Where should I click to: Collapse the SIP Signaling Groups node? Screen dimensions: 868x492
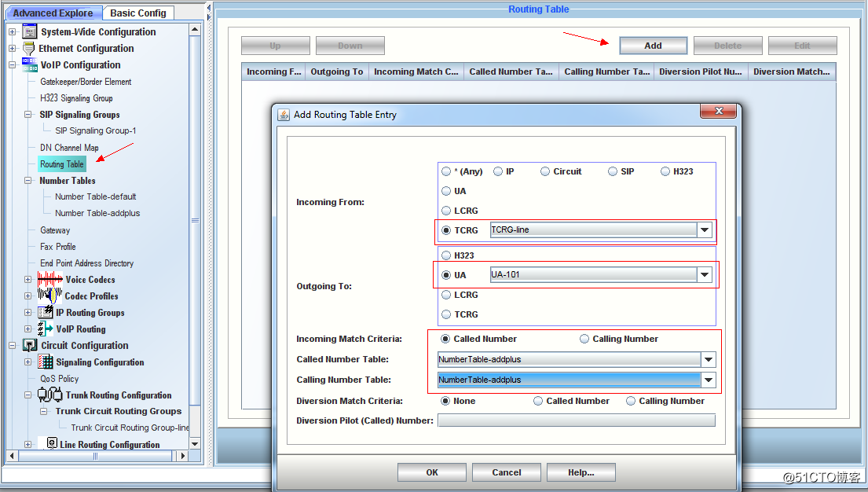(x=27, y=115)
